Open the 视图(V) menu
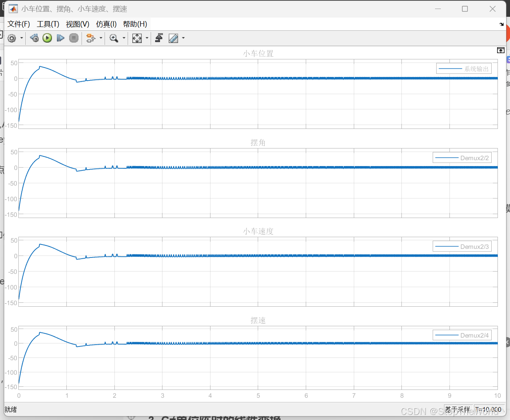The width and height of the screenshot is (510, 420). [77, 24]
